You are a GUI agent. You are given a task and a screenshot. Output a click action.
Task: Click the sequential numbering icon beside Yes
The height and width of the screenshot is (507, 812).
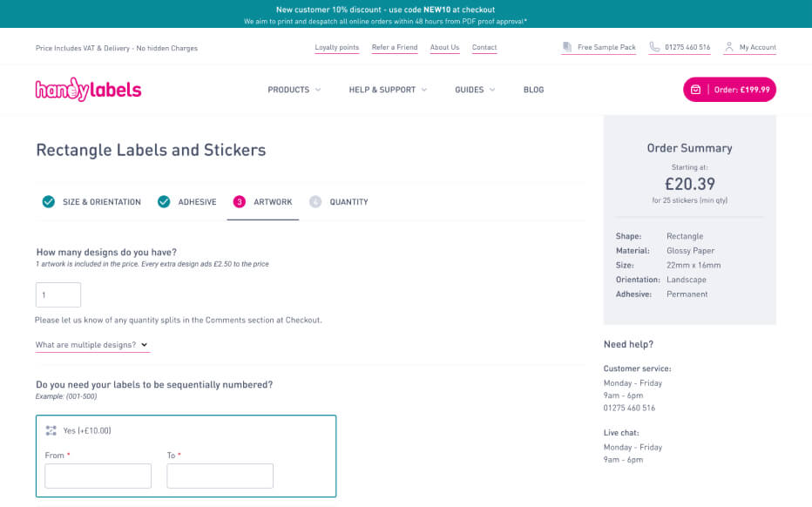(51, 430)
